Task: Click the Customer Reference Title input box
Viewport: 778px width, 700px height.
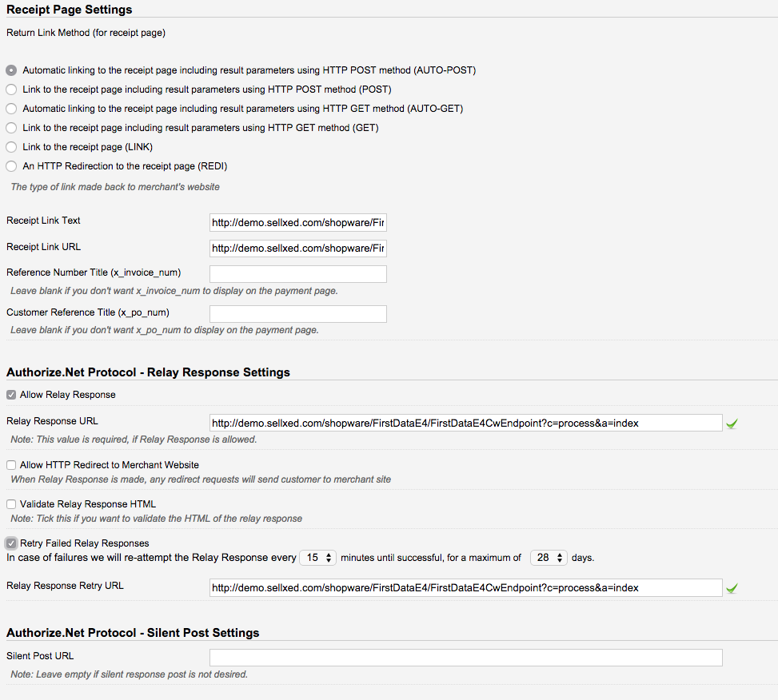Action: coord(297,314)
